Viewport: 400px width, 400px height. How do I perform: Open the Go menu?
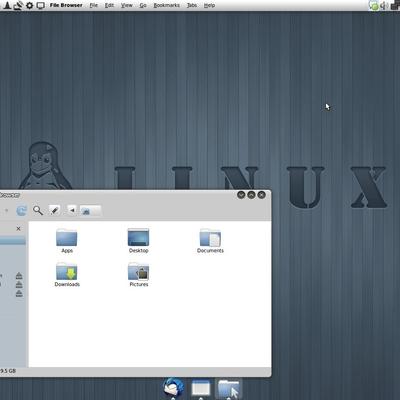click(143, 5)
